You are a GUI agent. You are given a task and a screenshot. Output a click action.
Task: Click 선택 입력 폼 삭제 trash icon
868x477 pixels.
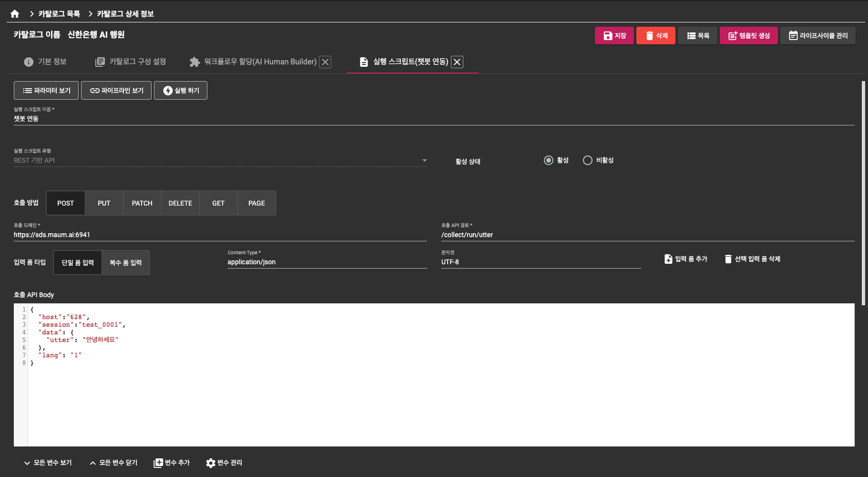pyautogui.click(x=728, y=259)
